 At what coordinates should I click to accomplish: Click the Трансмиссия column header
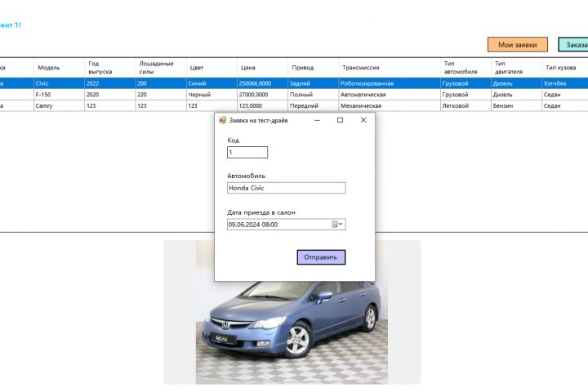(x=390, y=68)
